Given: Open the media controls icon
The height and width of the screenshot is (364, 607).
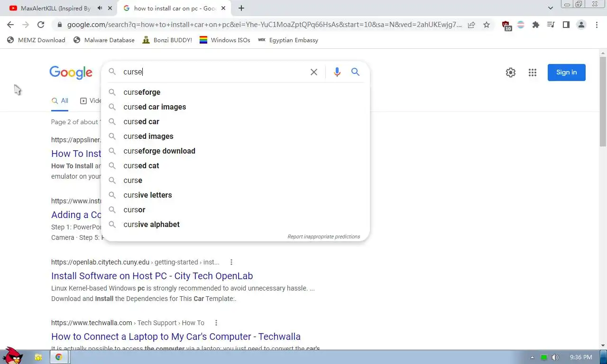Looking at the screenshot, I should click(551, 25).
